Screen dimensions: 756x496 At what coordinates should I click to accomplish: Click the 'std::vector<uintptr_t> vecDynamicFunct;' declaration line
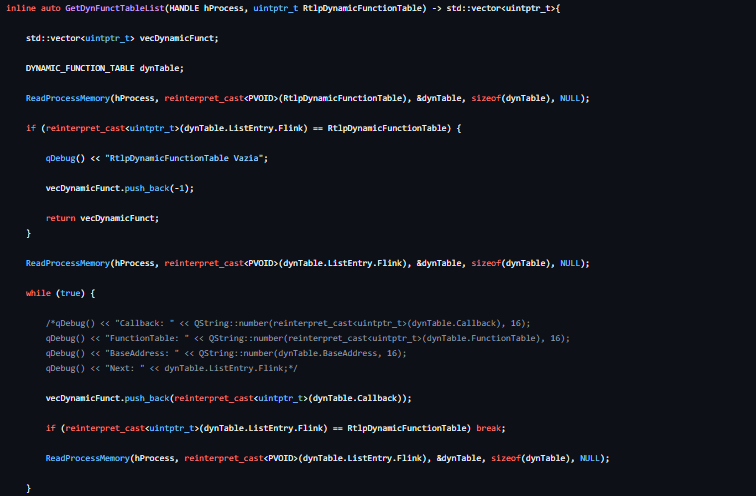click(122, 38)
